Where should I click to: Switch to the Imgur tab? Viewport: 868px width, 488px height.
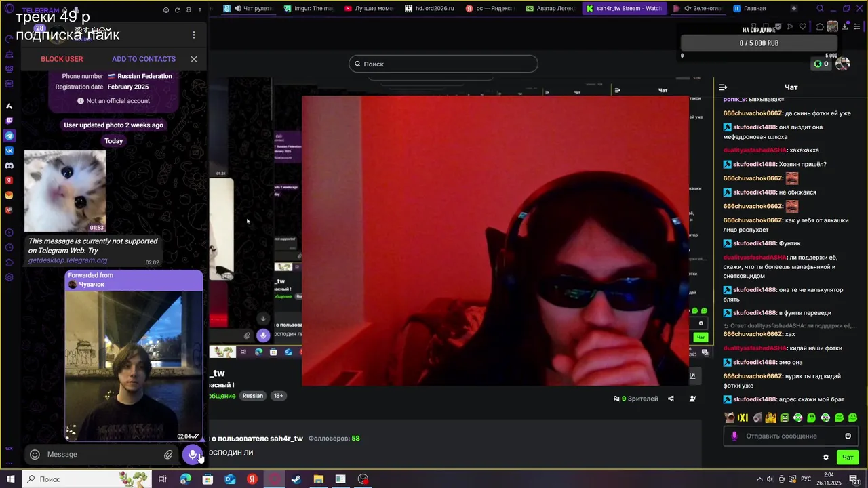(309, 8)
